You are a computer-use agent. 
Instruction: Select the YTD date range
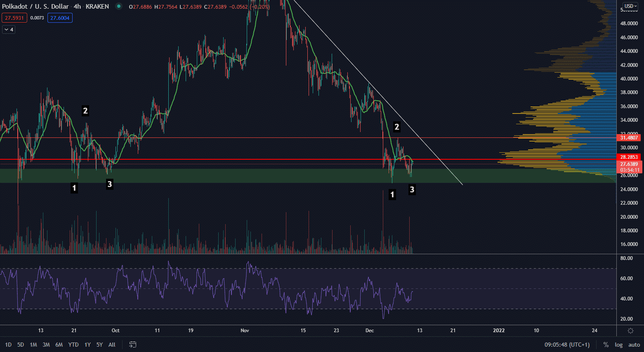(73, 345)
